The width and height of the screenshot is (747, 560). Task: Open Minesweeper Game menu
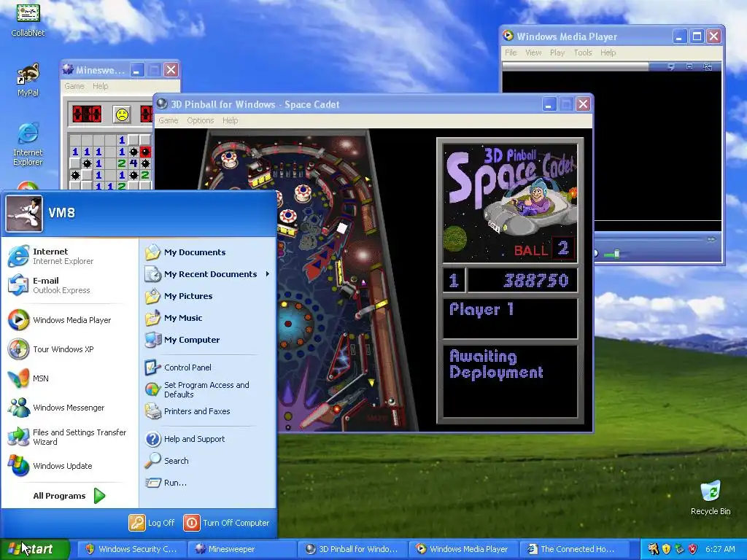click(x=74, y=86)
